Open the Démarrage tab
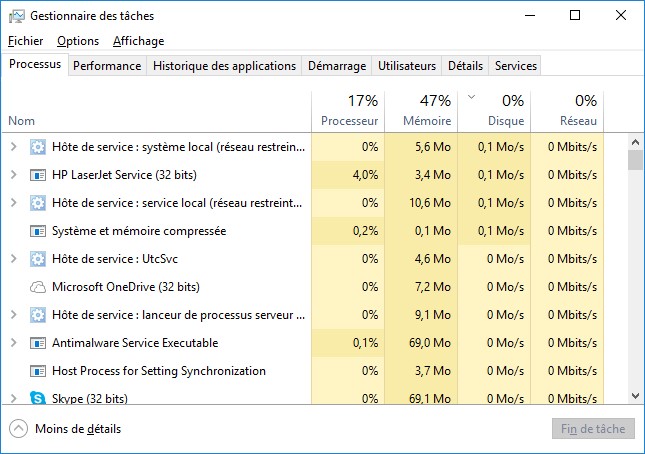The image size is (645, 454). [x=336, y=66]
